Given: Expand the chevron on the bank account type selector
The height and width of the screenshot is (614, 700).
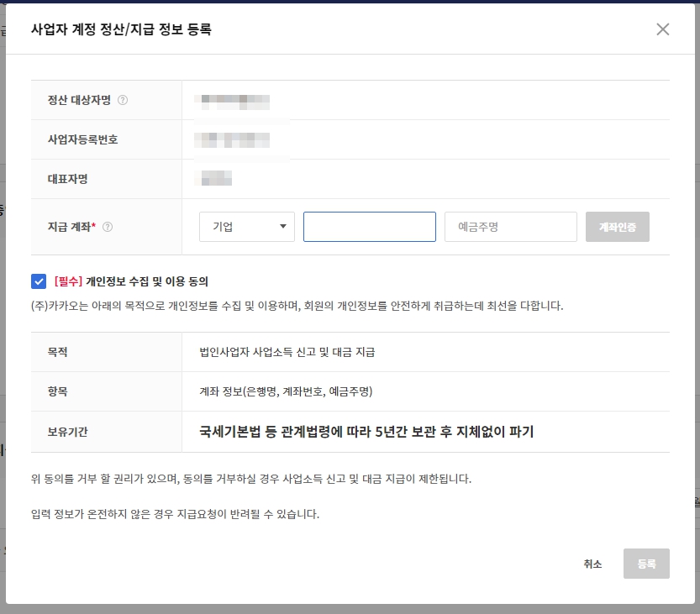Looking at the screenshot, I should pos(282,226).
